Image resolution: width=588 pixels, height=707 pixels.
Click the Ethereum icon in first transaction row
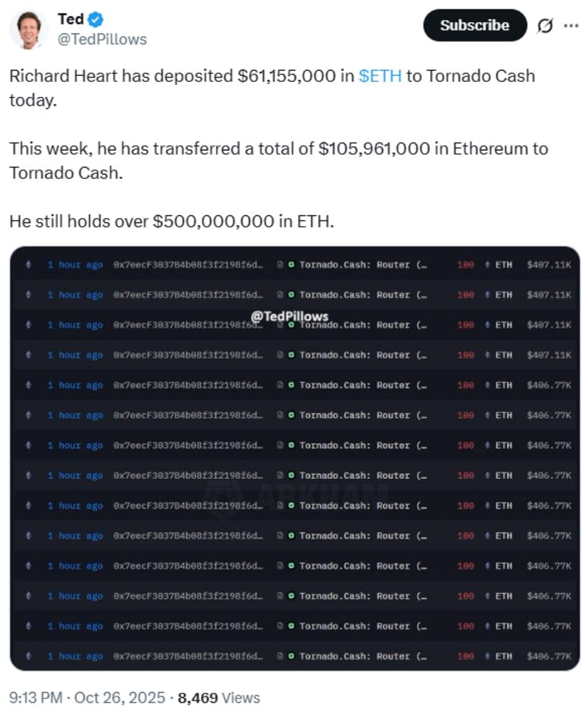[29, 264]
